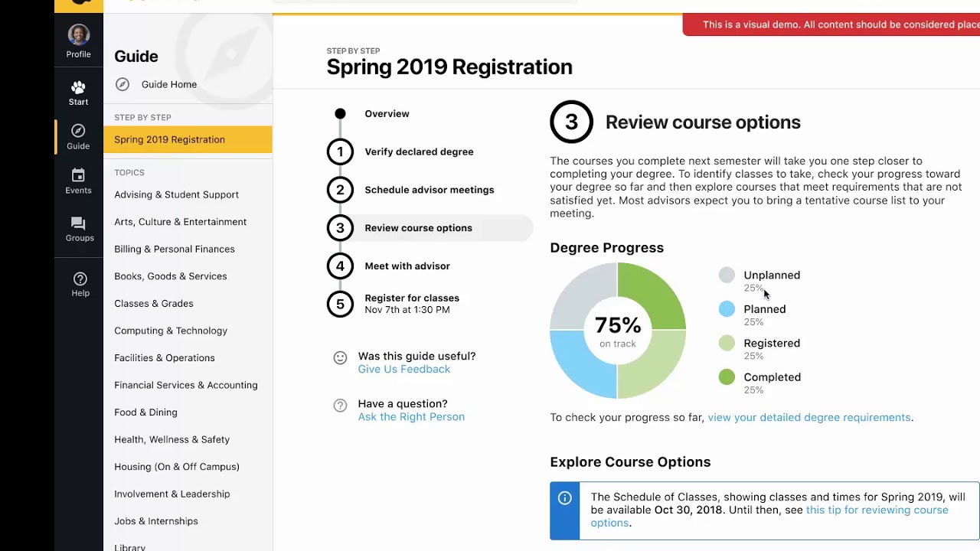Click the Planned blue legend swatch
The width and height of the screenshot is (980, 551).
[x=727, y=309]
